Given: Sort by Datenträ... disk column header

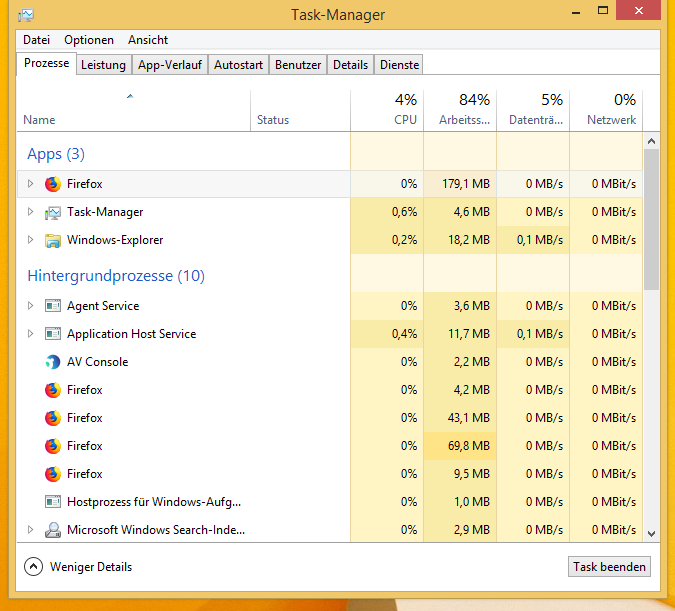Looking at the screenshot, I should pyautogui.click(x=533, y=111).
